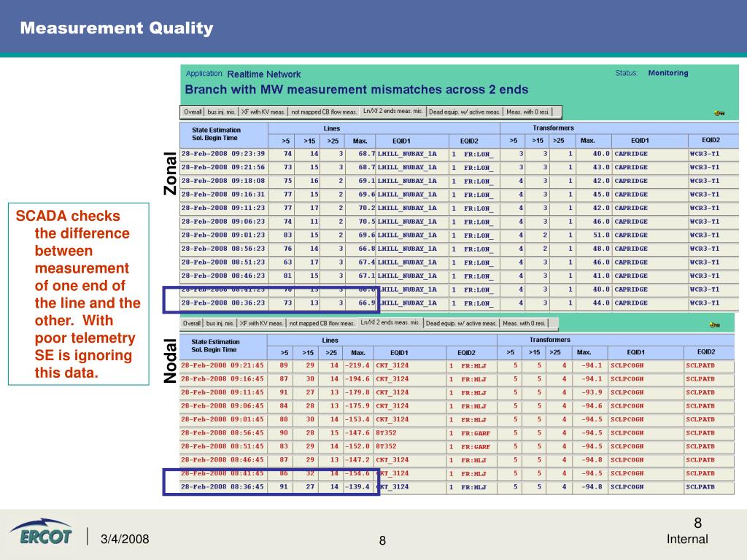This screenshot has height=560, width=747.
Task: Select Nodal 'Ln/Xl 2 ends meas. mis.' tab
Action: 390,322
